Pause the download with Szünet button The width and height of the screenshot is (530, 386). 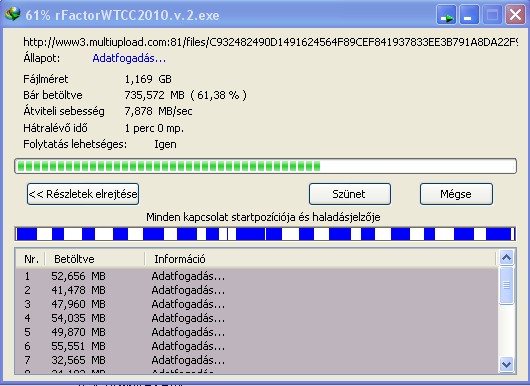click(350, 194)
